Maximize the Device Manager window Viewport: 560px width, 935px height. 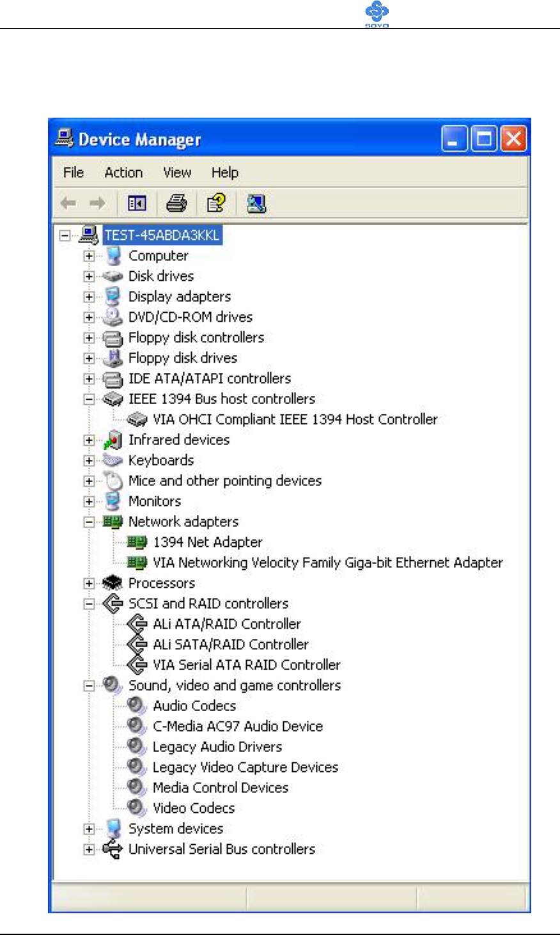tap(484, 139)
